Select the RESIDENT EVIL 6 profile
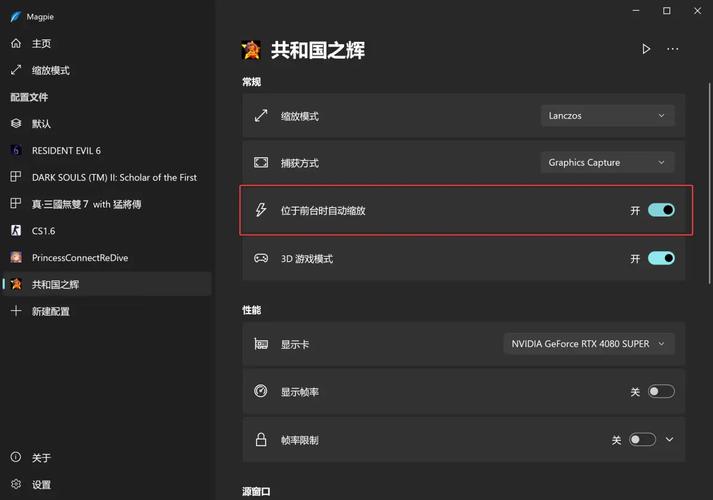Screen dimensions: 713x500 (x=106, y=150)
